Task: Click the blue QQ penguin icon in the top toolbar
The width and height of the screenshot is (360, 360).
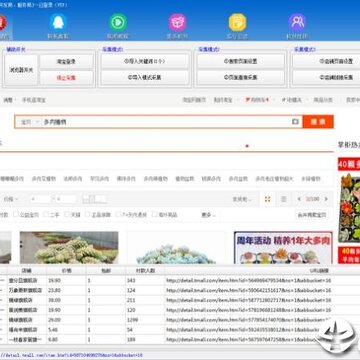Action: pyautogui.click(x=59, y=22)
